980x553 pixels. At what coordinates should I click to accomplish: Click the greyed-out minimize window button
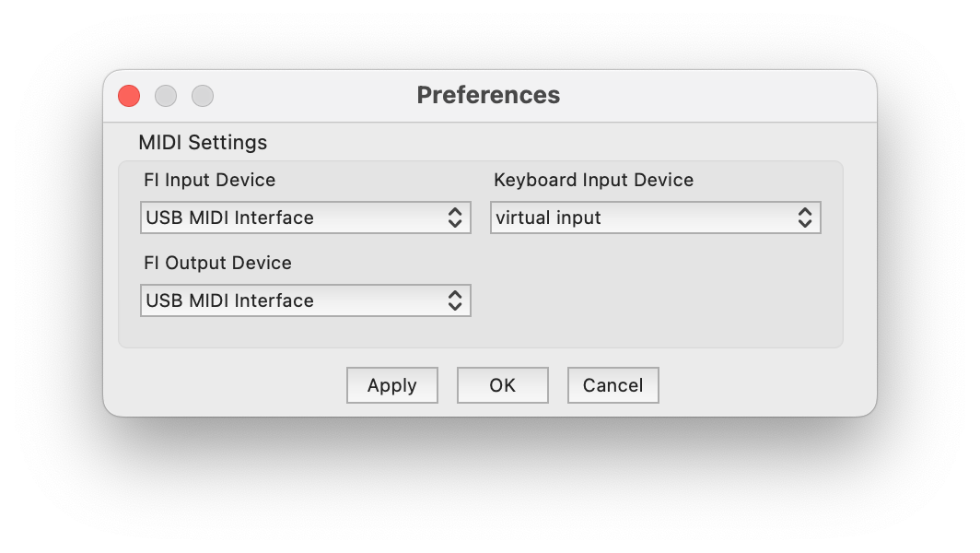pos(166,96)
